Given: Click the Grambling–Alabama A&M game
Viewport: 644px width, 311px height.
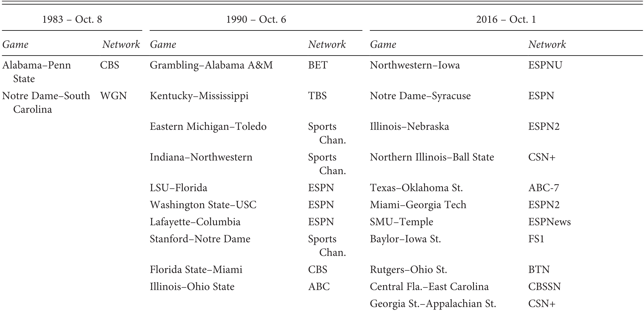Looking at the screenshot, I should 211,65.
